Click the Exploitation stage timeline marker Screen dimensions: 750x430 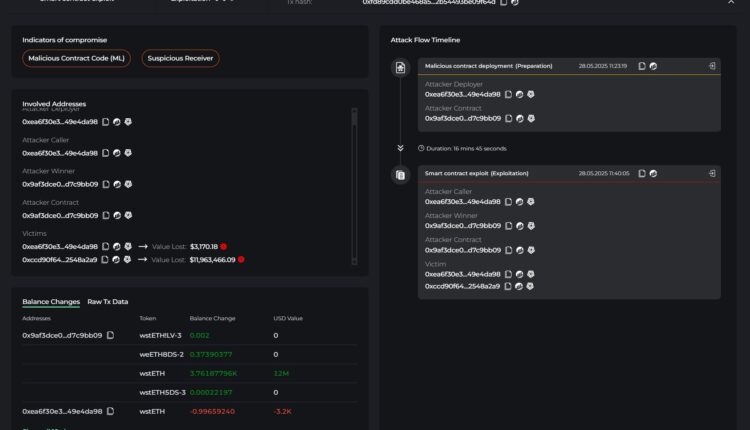point(400,175)
